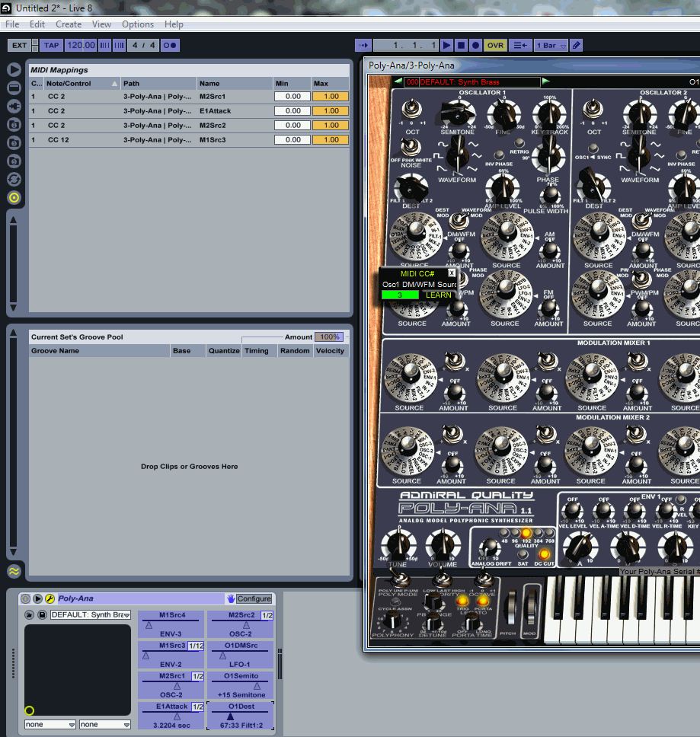
Task: Select the M2Src1 mapping row
Action: (189, 97)
